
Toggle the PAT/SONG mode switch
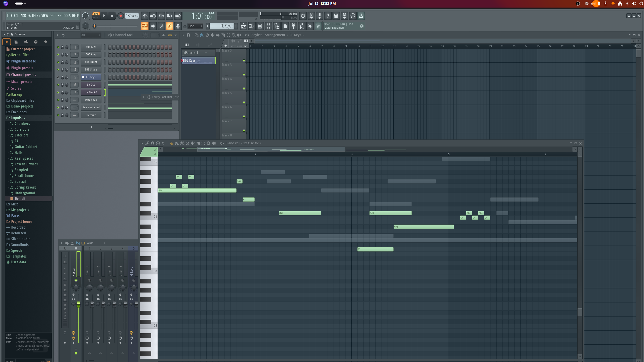pyautogui.click(x=96, y=16)
